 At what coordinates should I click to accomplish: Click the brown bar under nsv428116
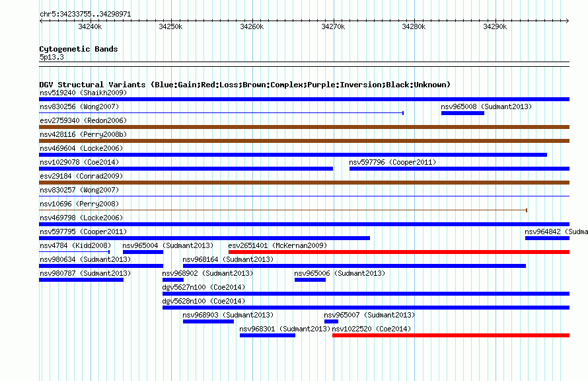point(304,141)
